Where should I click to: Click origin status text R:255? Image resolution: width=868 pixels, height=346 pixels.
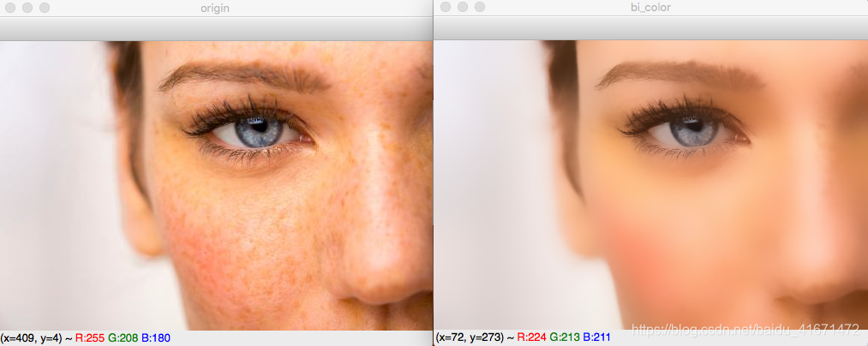pyautogui.click(x=90, y=337)
